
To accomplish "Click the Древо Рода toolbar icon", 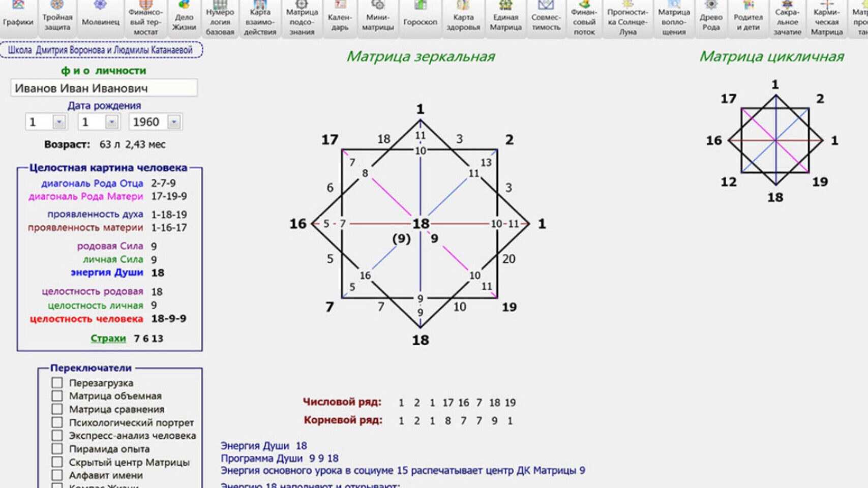I will tap(711, 16).
